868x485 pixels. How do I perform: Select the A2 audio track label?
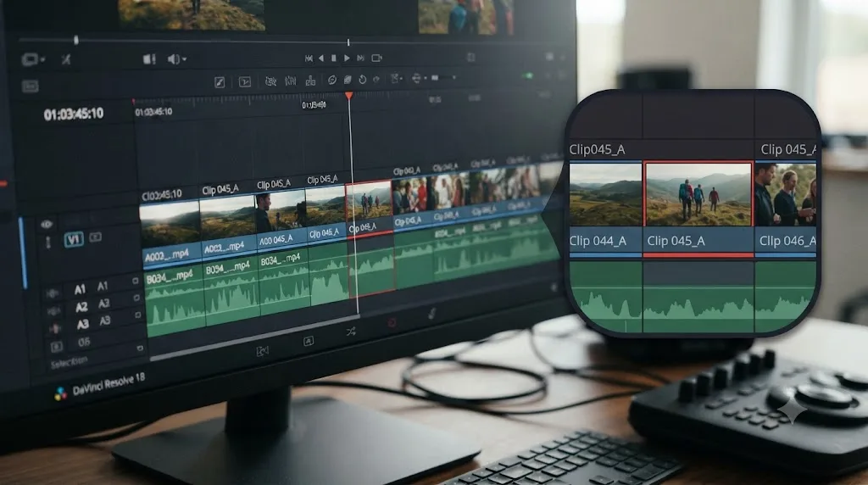(x=81, y=307)
